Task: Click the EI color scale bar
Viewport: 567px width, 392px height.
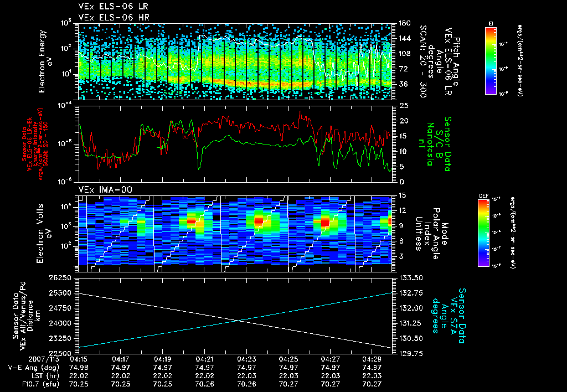Action: coord(491,60)
